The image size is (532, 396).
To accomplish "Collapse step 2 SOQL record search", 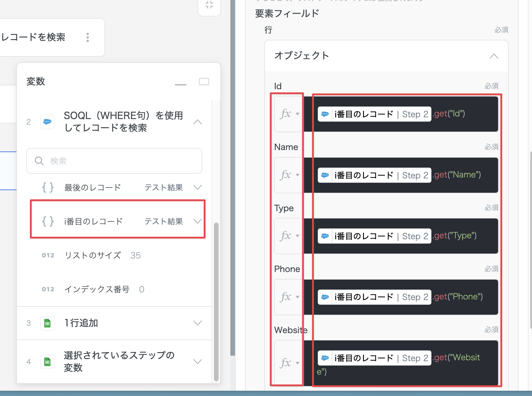I will pyautogui.click(x=198, y=122).
